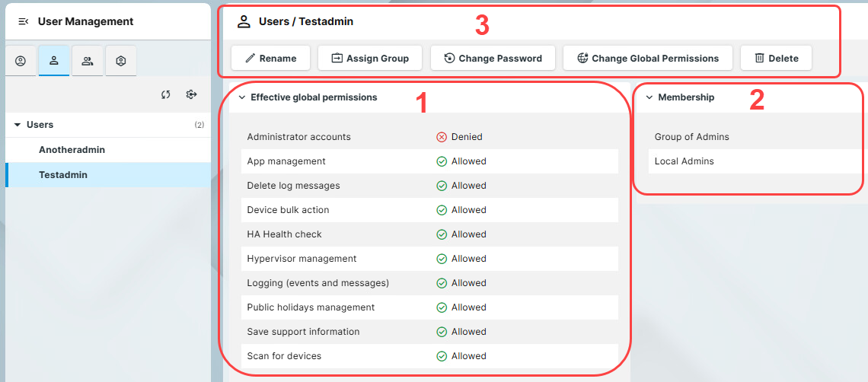Switch to the user groups tab icon
The image size is (868, 382).
point(88,62)
